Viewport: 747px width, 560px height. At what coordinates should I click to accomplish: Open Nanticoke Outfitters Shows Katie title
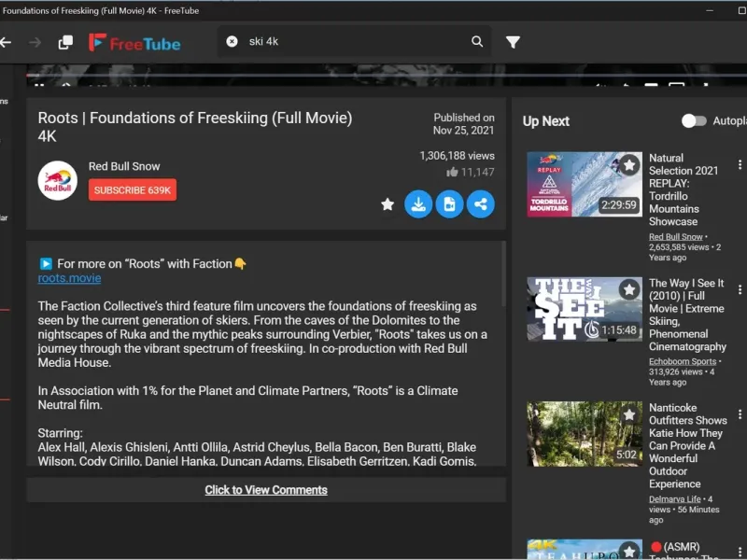pos(688,446)
